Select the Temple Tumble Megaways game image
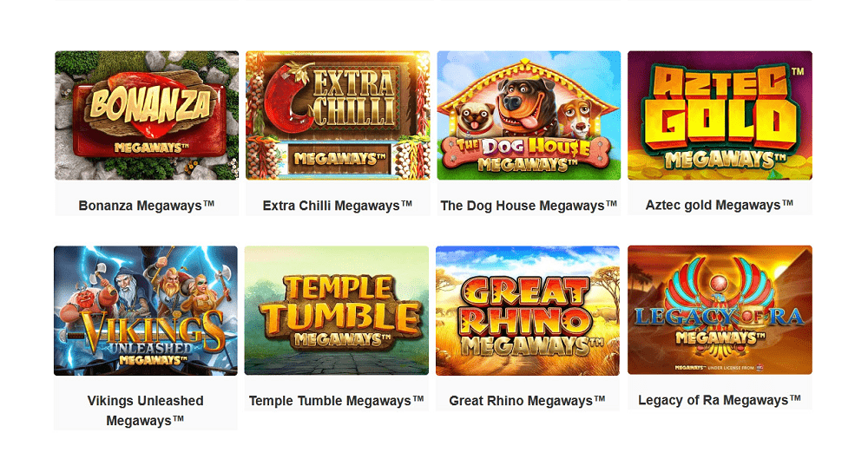 point(337,311)
